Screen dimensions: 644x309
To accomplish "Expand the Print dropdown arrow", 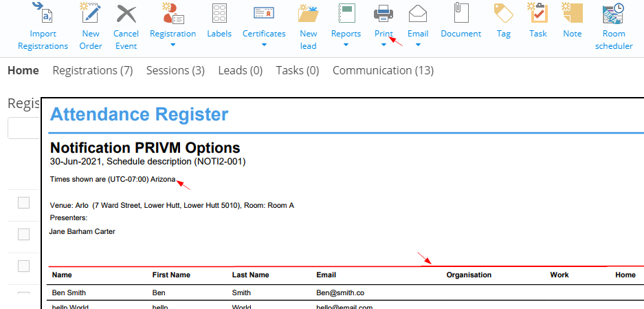I will point(384,45).
